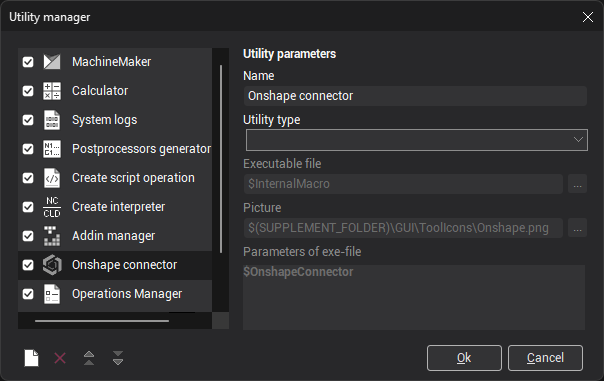The height and width of the screenshot is (381, 604).
Task: Toggle the System logs checkbox
Action: tap(28, 120)
